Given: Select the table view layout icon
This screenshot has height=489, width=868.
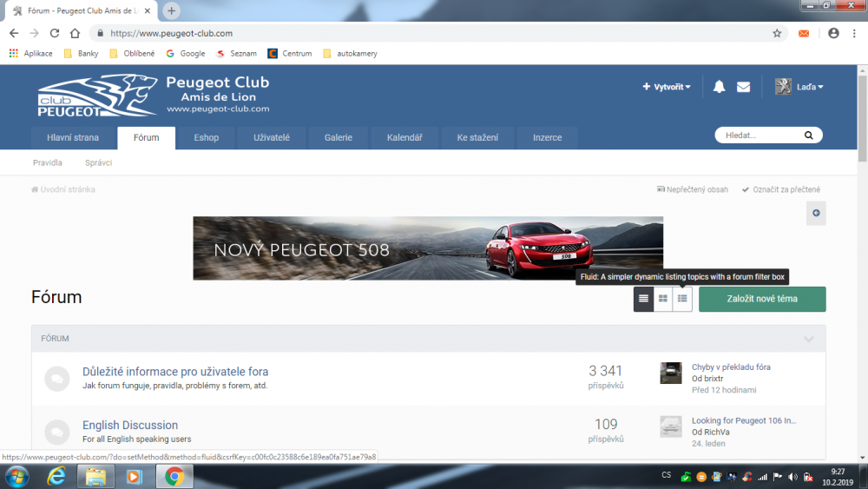Looking at the screenshot, I should [x=643, y=299].
